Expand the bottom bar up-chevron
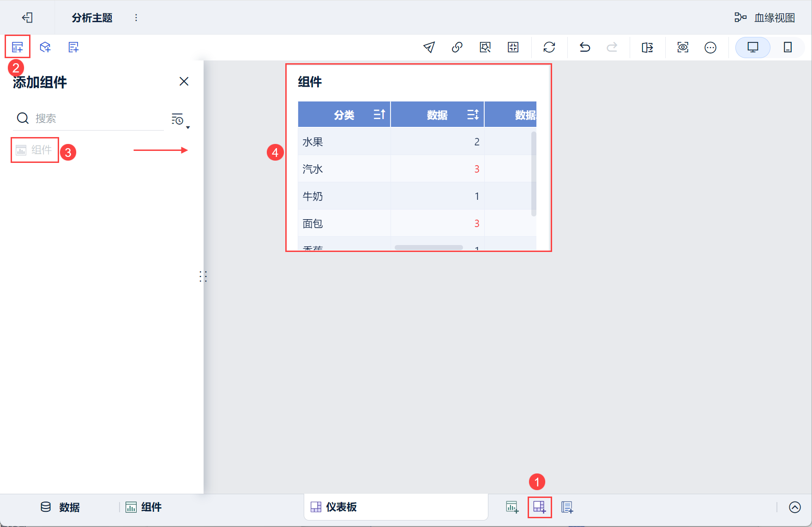Viewport: 812px width, 527px height. tap(794, 507)
